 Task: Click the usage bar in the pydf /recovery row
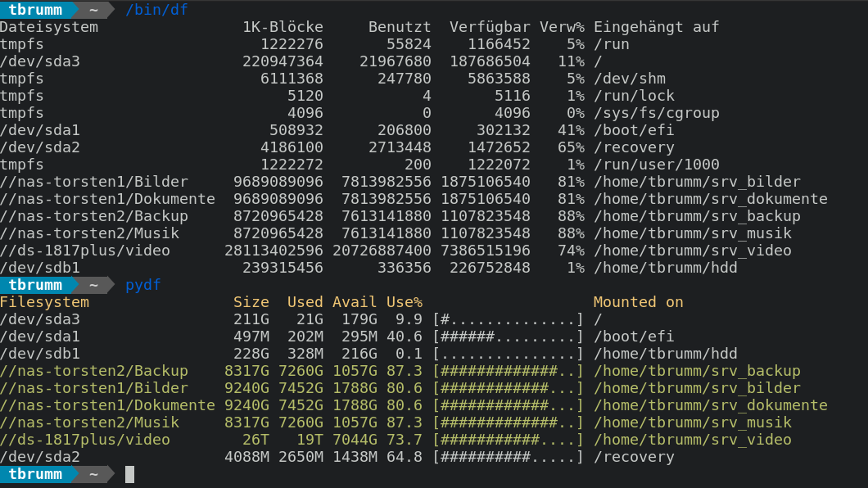click(509, 457)
